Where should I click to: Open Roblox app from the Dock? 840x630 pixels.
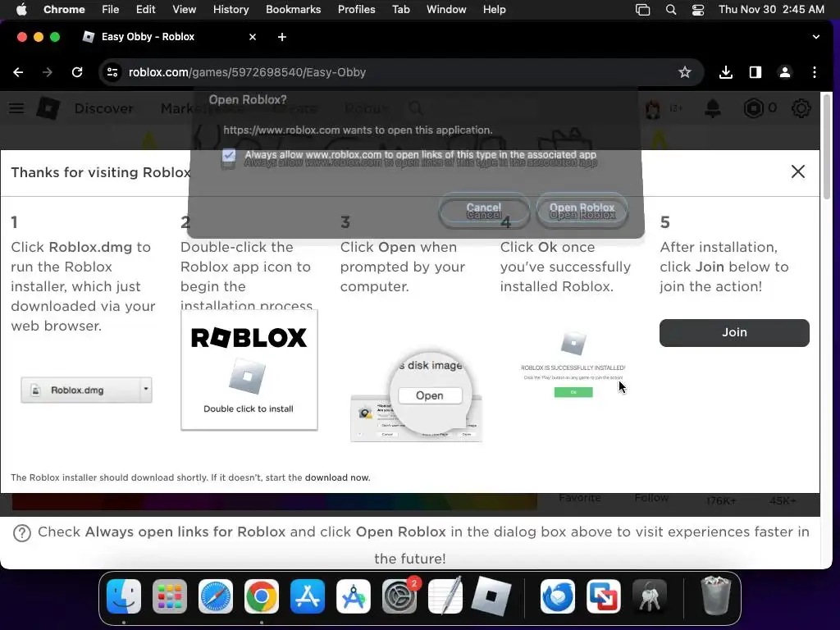[x=491, y=596]
